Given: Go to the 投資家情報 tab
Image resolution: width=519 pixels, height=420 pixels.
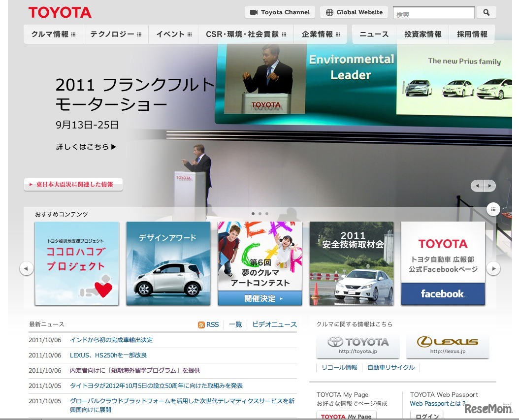Looking at the screenshot, I should [422, 34].
